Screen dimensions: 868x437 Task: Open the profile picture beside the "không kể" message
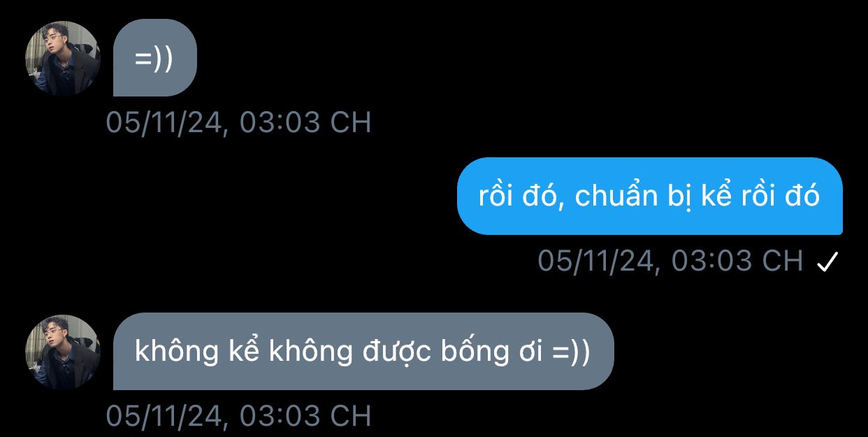[x=63, y=352]
